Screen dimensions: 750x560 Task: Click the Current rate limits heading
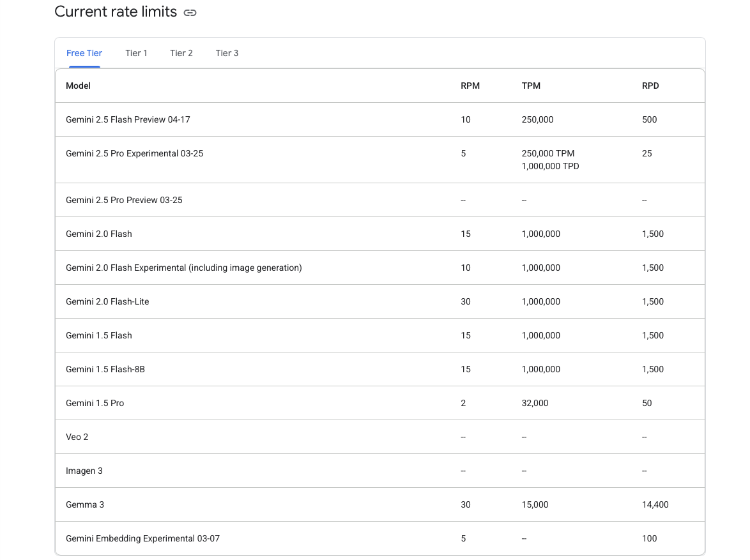[x=116, y=11]
